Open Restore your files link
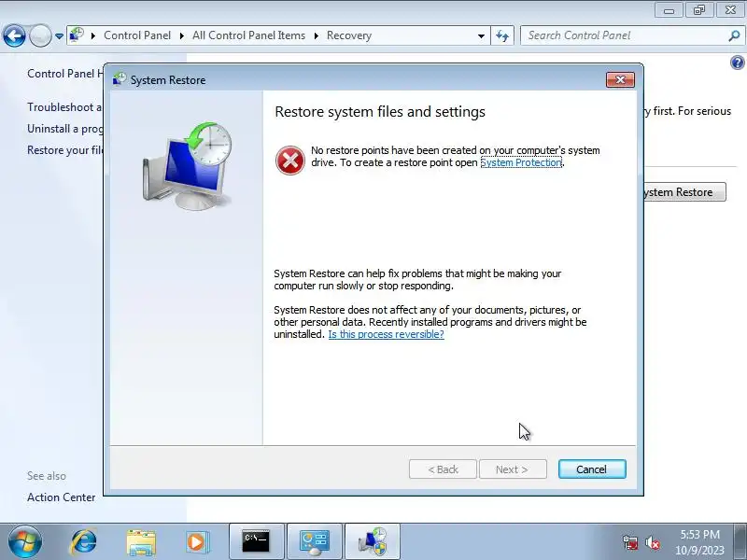747x560 pixels. pos(64,150)
